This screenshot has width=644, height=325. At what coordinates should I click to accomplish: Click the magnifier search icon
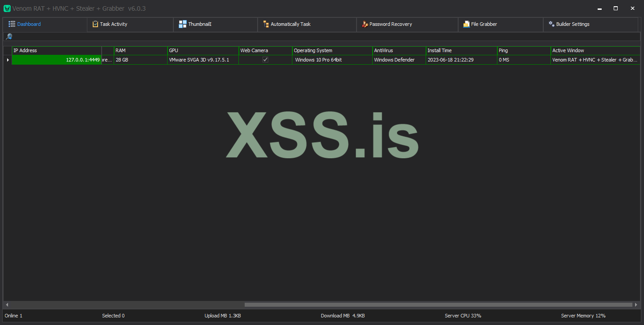[8, 37]
